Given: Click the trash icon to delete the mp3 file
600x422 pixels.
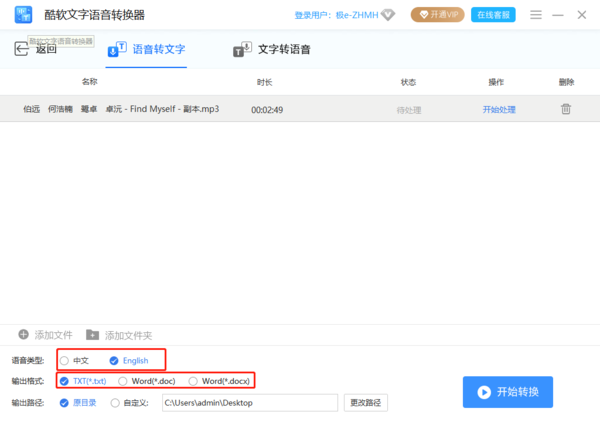Looking at the screenshot, I should pos(565,109).
